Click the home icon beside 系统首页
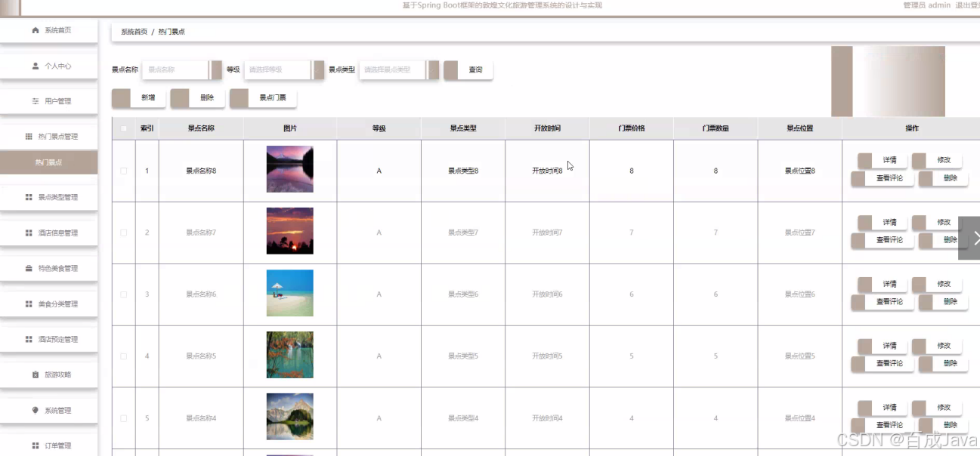This screenshot has width=980, height=456. click(x=36, y=30)
